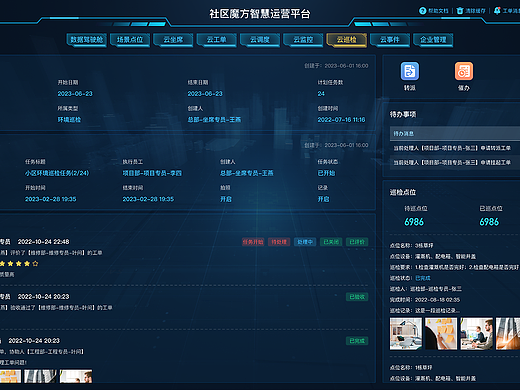Click creation time 2022-07-16 11:16
Image resolution: width=520 pixels, height=390 pixels.
tap(341, 120)
